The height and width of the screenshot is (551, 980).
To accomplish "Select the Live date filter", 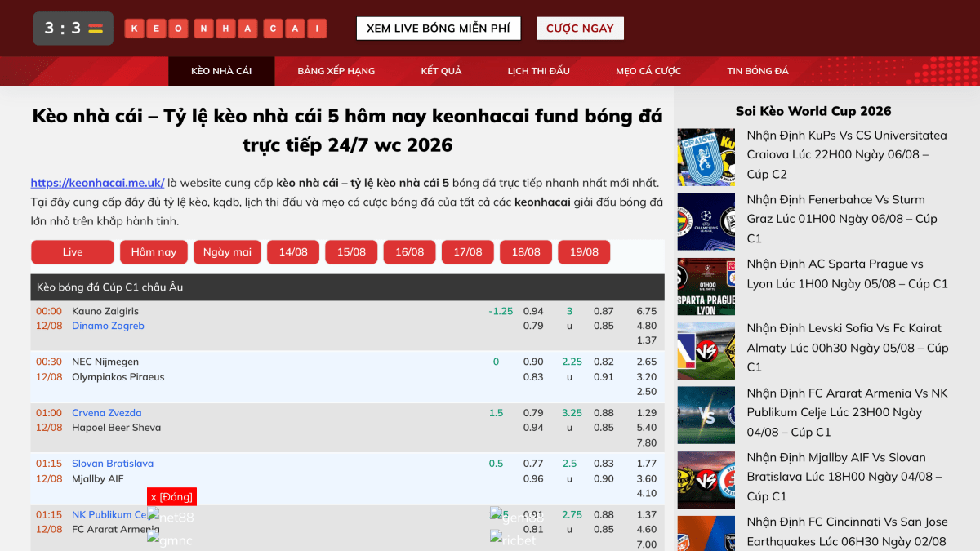I will (x=73, y=252).
